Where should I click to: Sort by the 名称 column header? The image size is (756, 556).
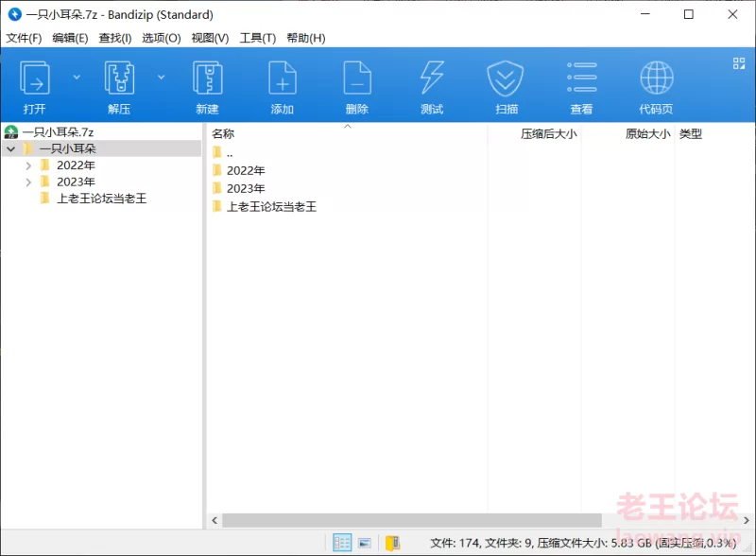[223, 133]
